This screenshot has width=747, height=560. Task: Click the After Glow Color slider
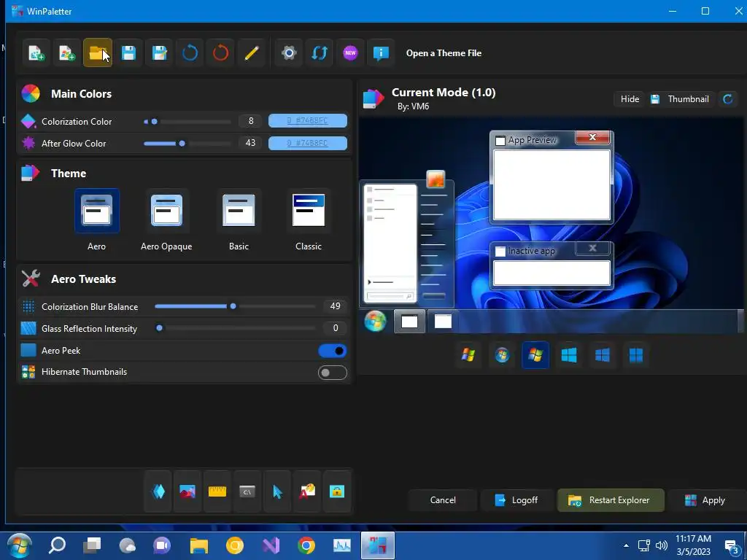[x=187, y=144]
